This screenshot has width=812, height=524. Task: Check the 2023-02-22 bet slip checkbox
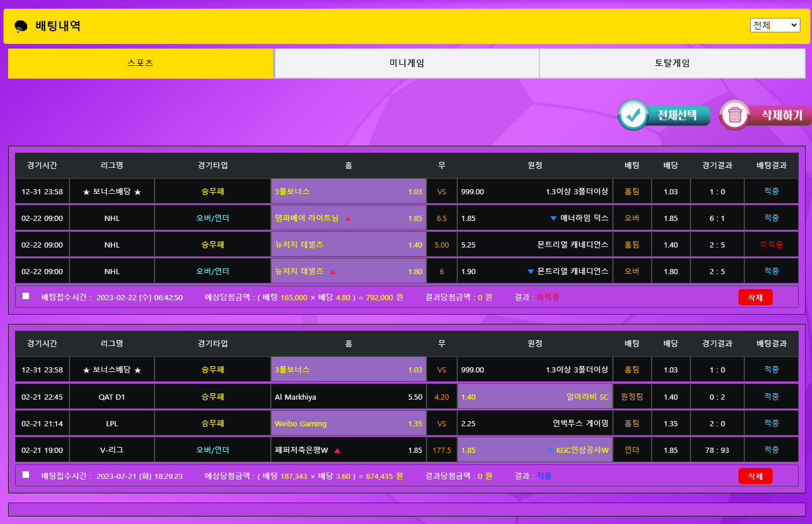[x=26, y=296]
